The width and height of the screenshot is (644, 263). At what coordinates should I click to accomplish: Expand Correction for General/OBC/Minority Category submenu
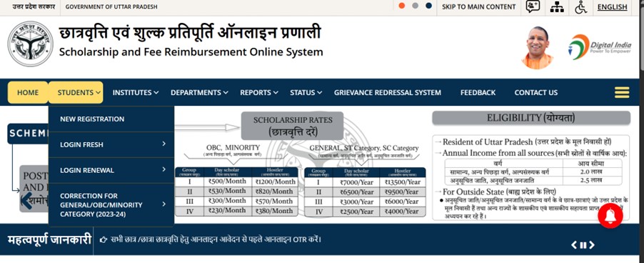click(x=111, y=204)
